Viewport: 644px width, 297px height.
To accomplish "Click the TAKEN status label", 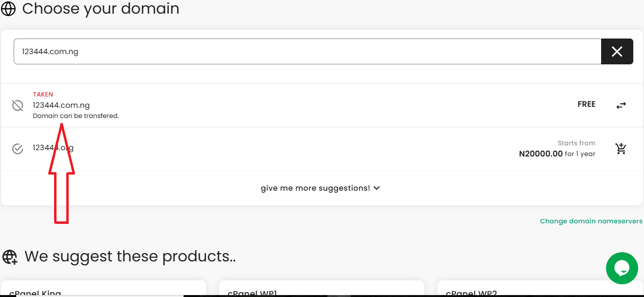I will (43, 94).
